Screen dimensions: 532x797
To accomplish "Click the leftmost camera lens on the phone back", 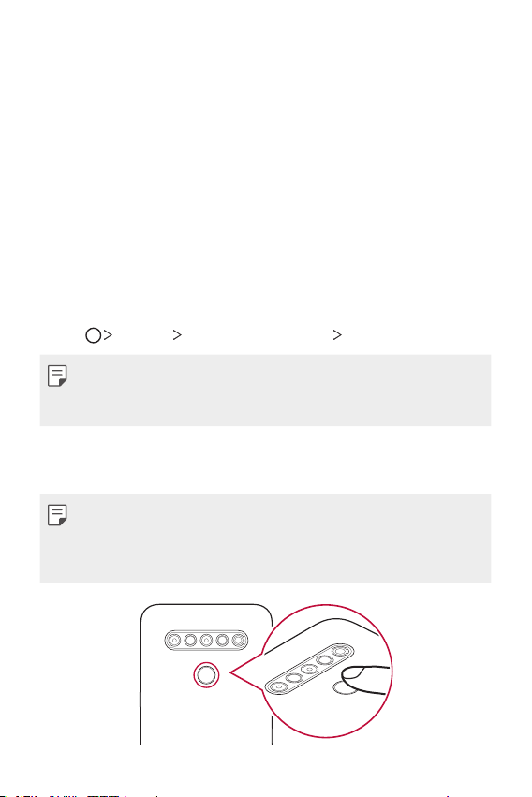I will 174,641.
